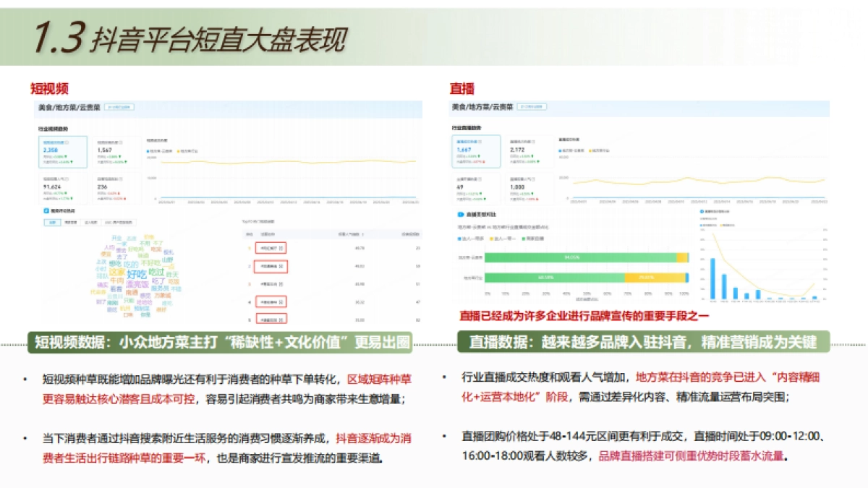Click the sort arrow on the 人气 column
The image size is (868, 488).
pyautogui.click(x=363, y=234)
